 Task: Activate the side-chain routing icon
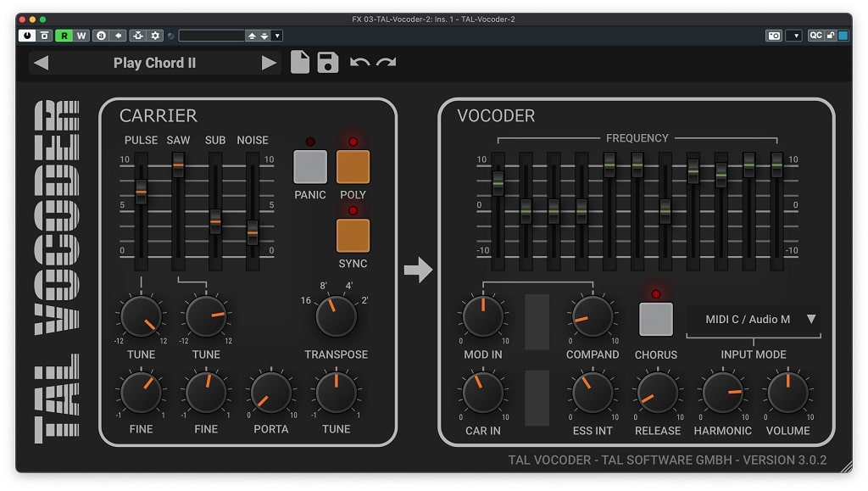click(x=138, y=36)
